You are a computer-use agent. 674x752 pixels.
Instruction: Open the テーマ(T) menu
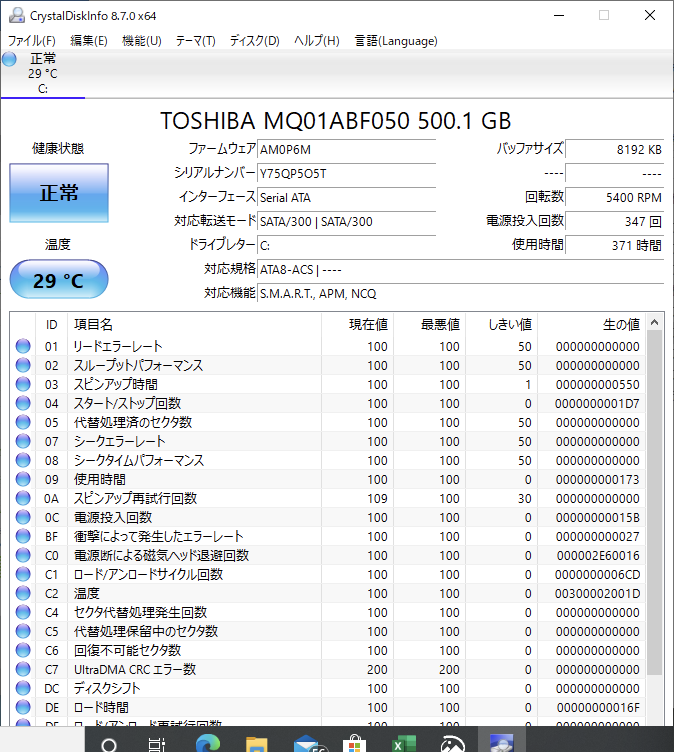pos(195,41)
